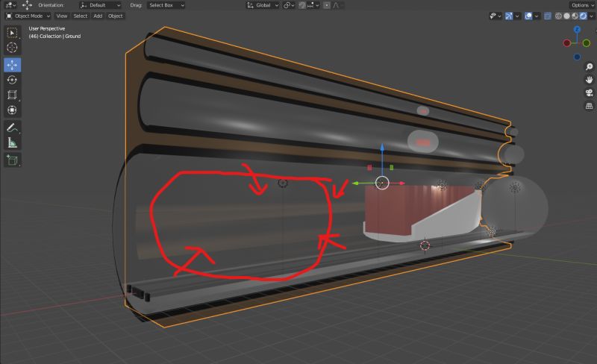Click the red X axis gizmo ball
The width and height of the screenshot is (597, 364).
coord(567,43)
